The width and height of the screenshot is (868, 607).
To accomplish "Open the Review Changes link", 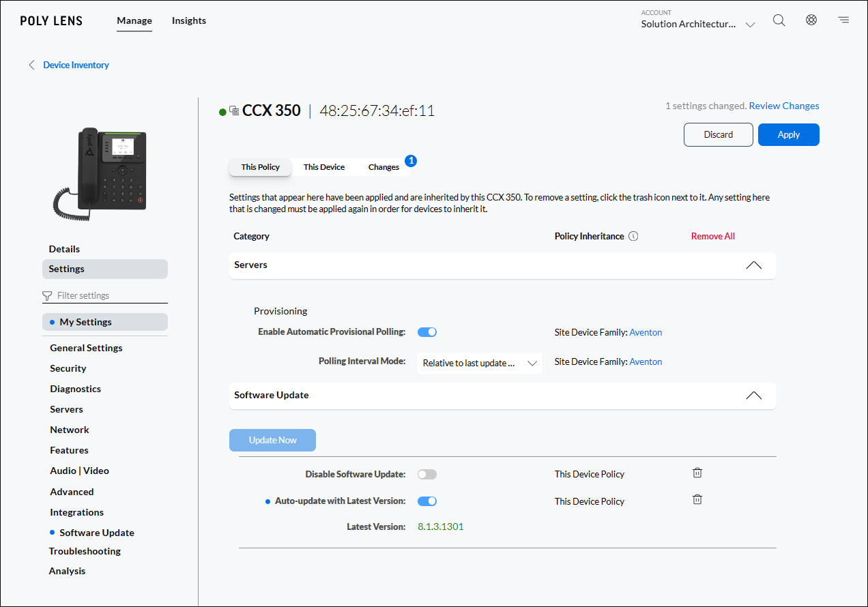I will (783, 106).
